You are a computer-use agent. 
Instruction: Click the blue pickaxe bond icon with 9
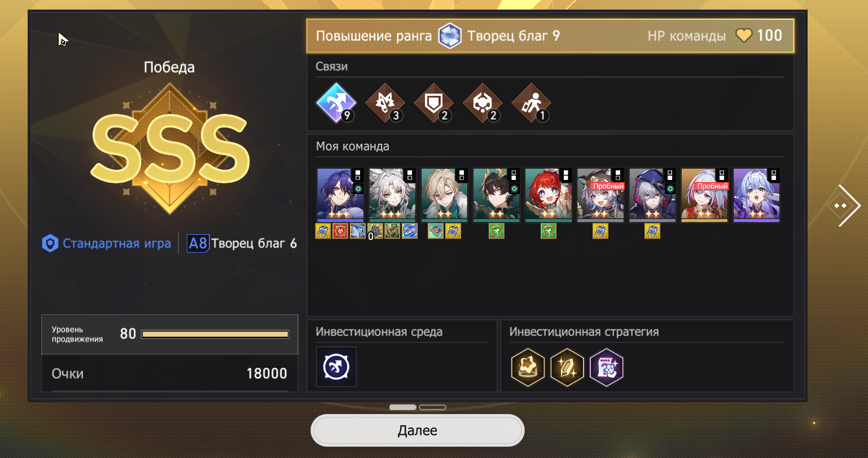point(336,103)
